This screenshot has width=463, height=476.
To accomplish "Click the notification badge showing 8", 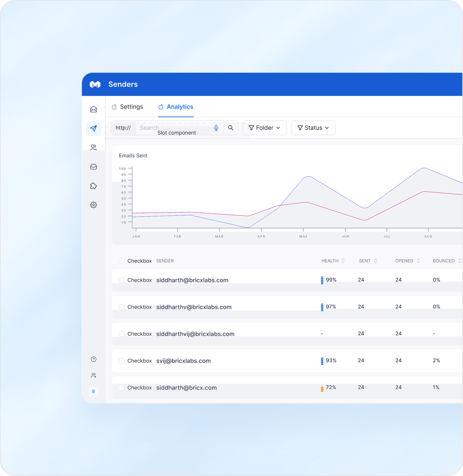I will click(x=93, y=391).
